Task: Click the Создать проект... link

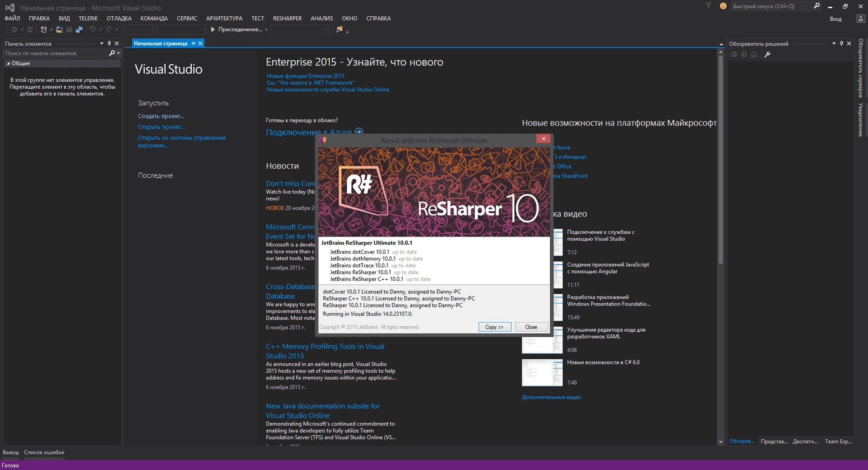Action: tap(161, 116)
